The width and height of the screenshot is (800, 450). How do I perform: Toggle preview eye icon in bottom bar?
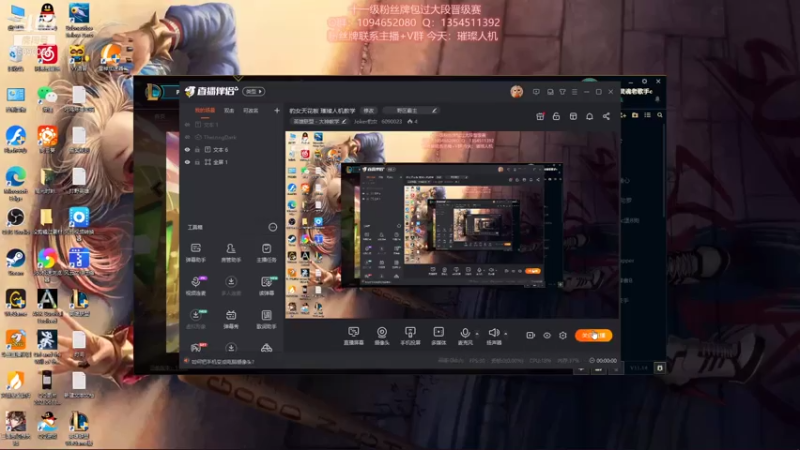tap(547, 335)
